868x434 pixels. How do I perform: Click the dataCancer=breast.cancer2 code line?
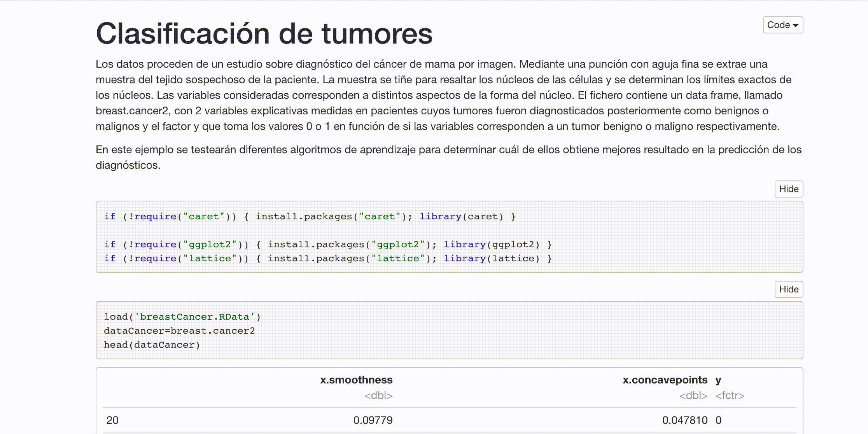(x=179, y=331)
